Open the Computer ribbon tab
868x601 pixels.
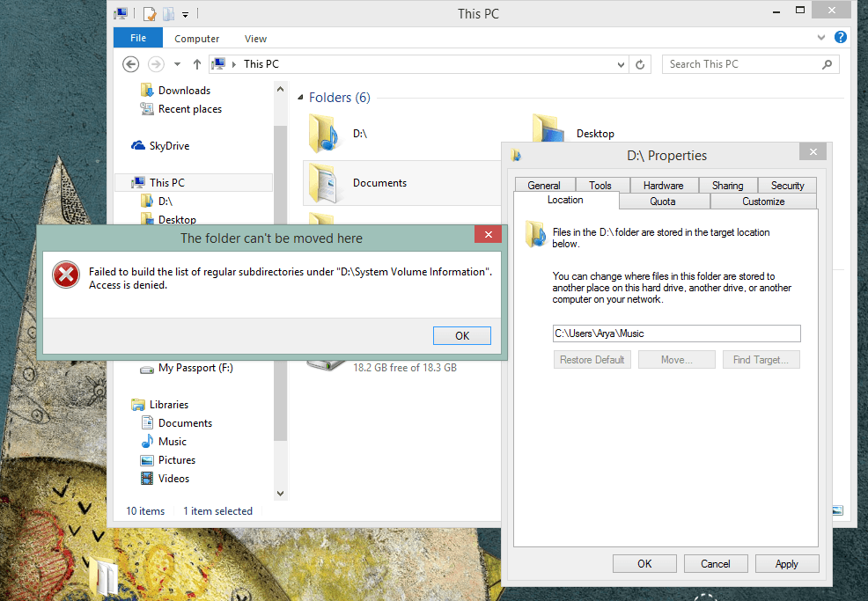pyautogui.click(x=196, y=39)
